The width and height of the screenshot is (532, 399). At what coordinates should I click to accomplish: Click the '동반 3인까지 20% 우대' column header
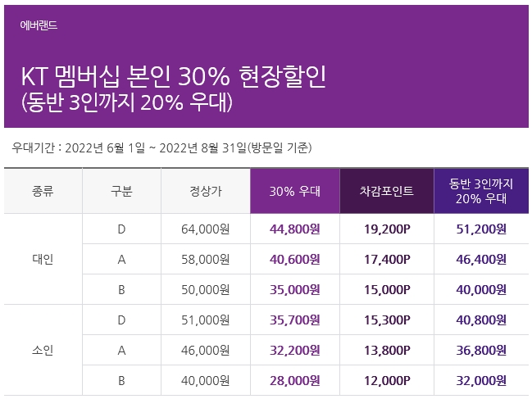click(x=481, y=191)
